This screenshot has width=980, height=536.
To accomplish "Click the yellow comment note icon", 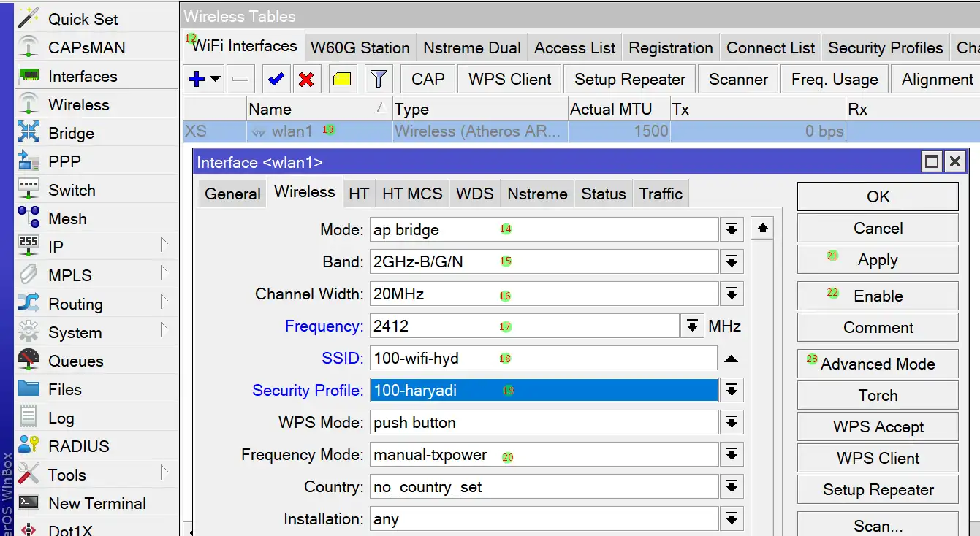I will tap(341, 80).
